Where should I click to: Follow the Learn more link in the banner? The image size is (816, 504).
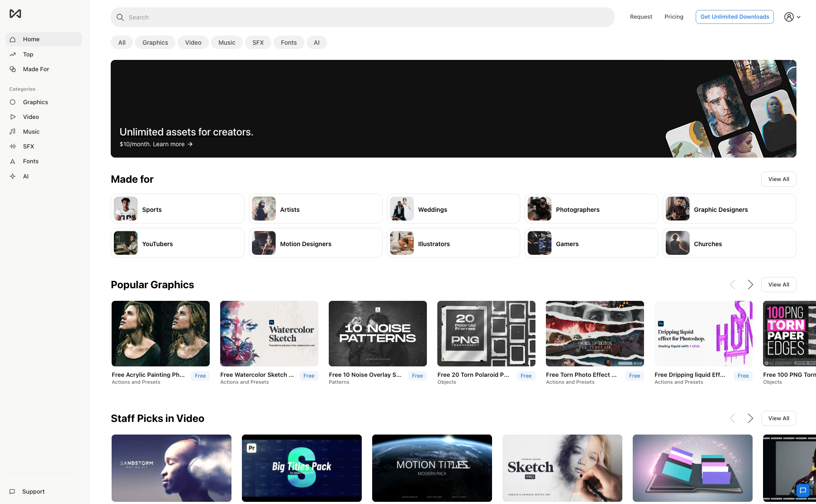(169, 144)
